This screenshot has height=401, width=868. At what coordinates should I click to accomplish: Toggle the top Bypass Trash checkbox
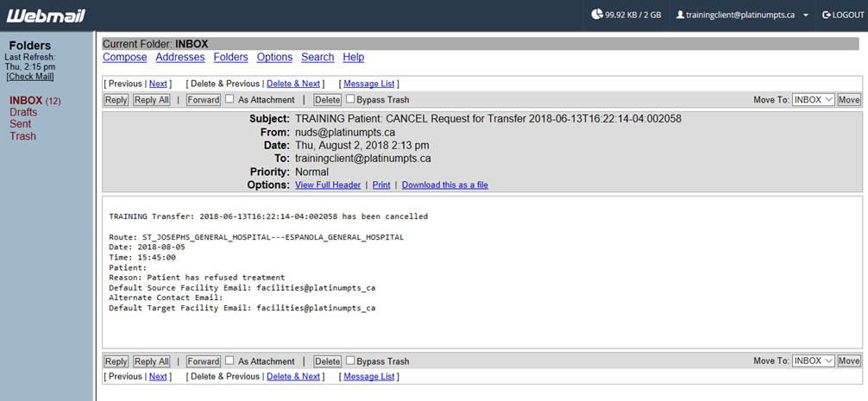350,99
